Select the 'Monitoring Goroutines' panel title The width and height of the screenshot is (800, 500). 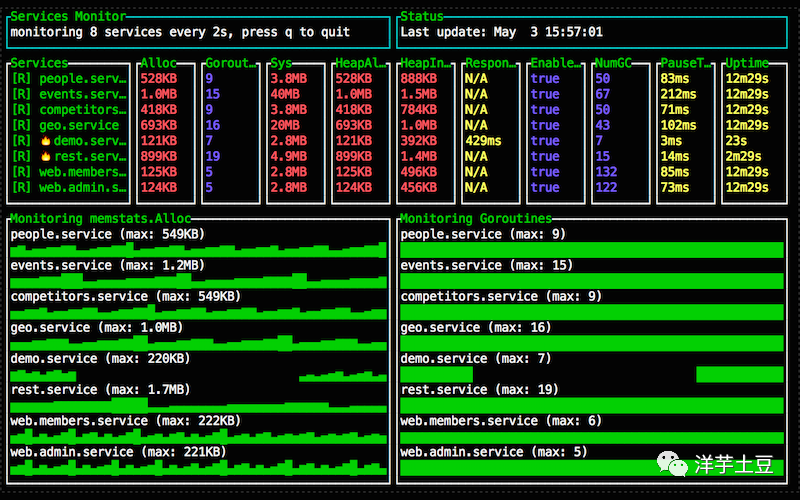coord(476,219)
